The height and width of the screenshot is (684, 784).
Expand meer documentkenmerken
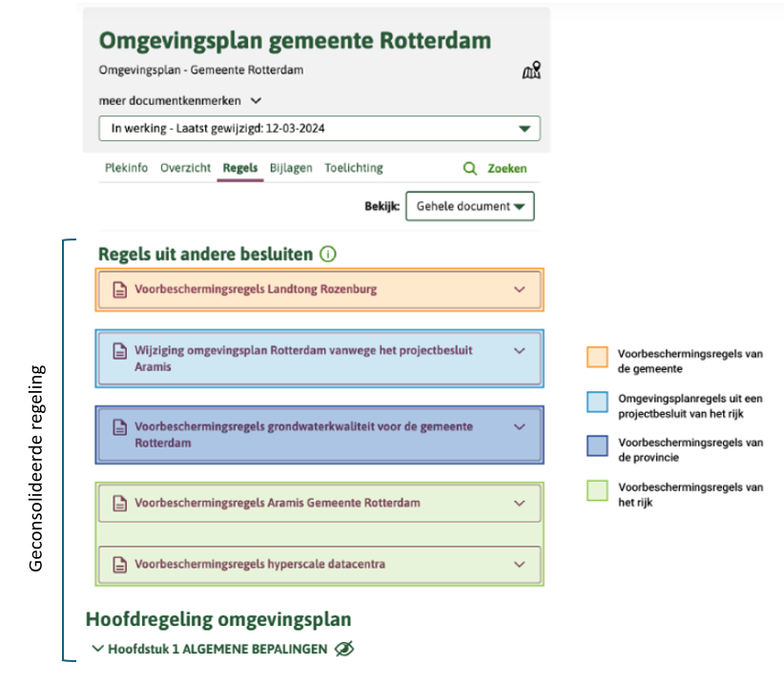click(256, 100)
